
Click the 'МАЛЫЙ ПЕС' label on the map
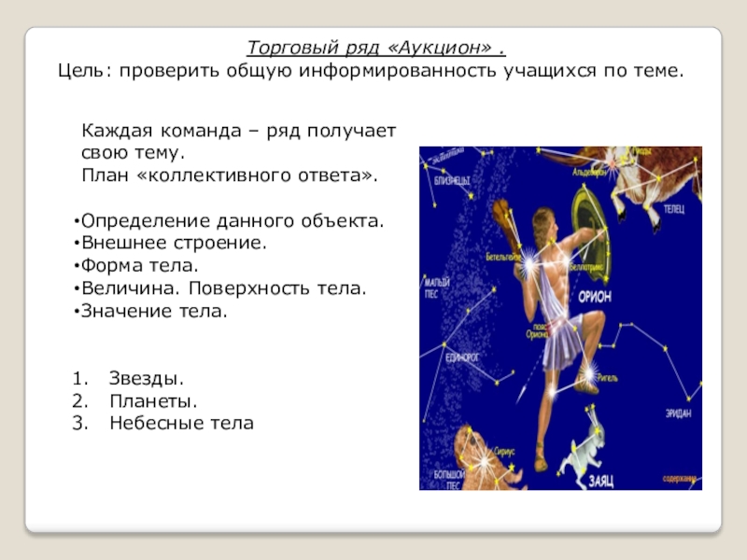437,288
